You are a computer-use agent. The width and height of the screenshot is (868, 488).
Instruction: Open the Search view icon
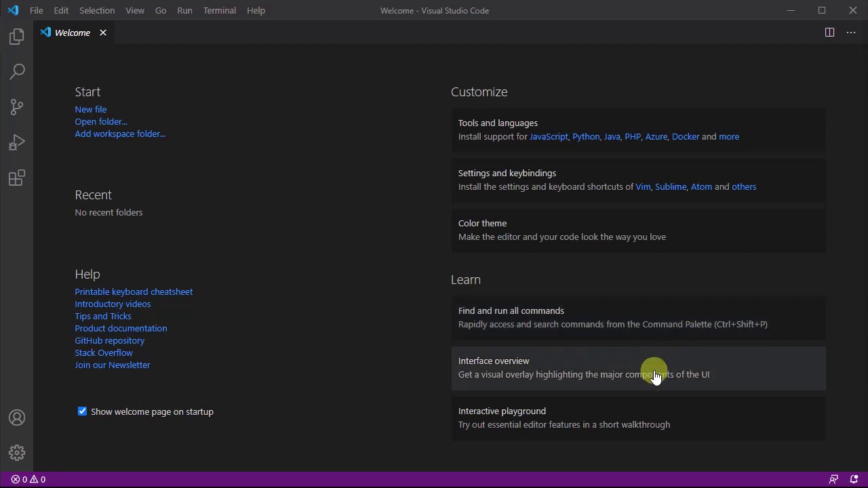click(x=17, y=72)
